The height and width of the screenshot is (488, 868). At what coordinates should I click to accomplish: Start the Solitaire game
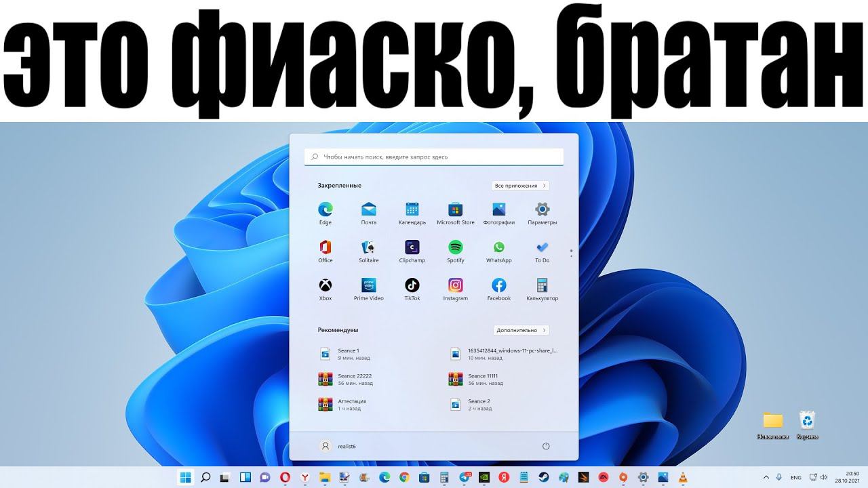369,251
